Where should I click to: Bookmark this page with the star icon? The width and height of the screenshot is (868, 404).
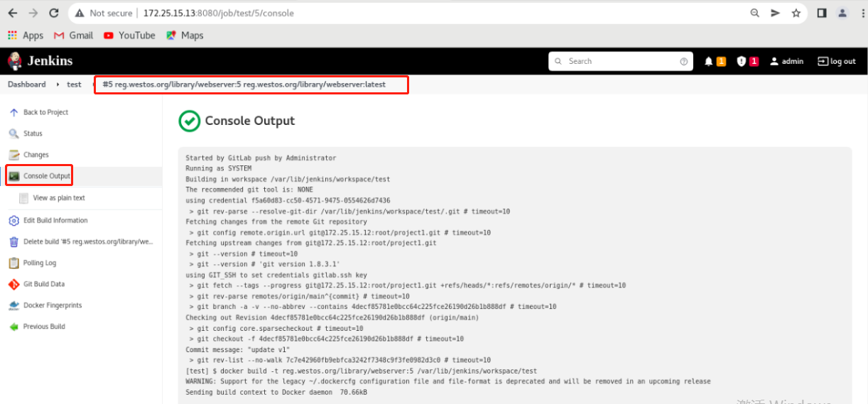(x=796, y=13)
